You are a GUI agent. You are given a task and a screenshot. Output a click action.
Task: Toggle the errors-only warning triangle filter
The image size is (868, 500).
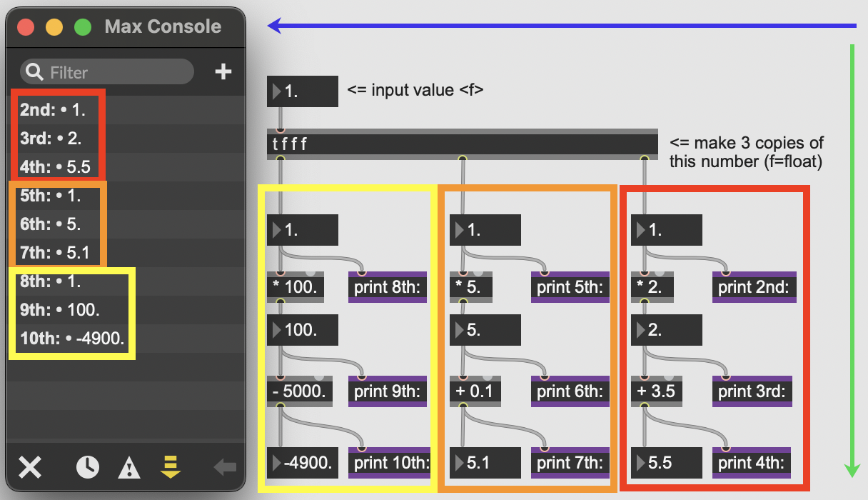point(129,468)
